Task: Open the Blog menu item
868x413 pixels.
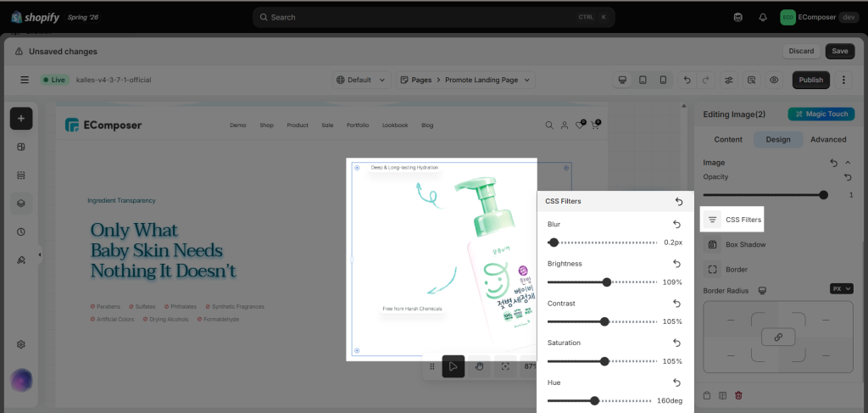Action: click(427, 126)
